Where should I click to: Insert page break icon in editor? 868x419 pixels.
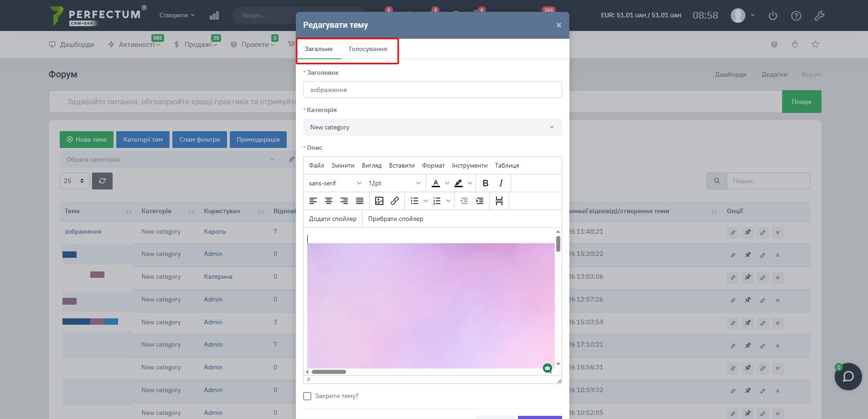click(499, 201)
